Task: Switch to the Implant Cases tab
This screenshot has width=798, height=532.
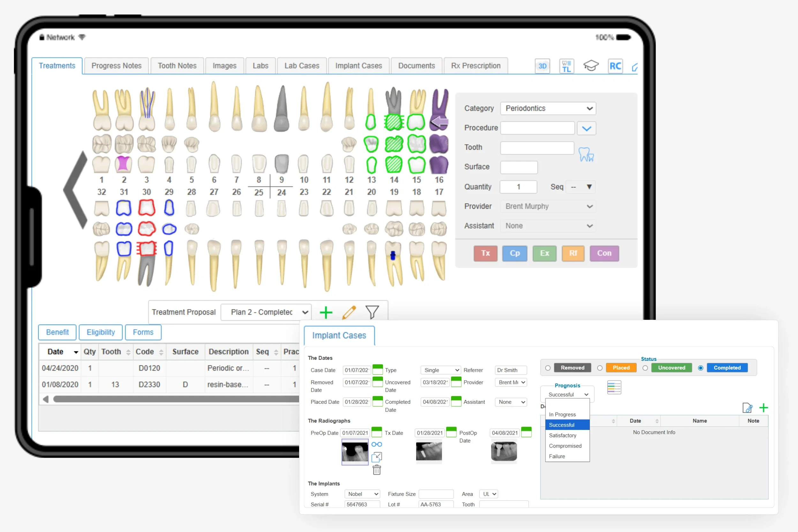Action: click(x=359, y=65)
